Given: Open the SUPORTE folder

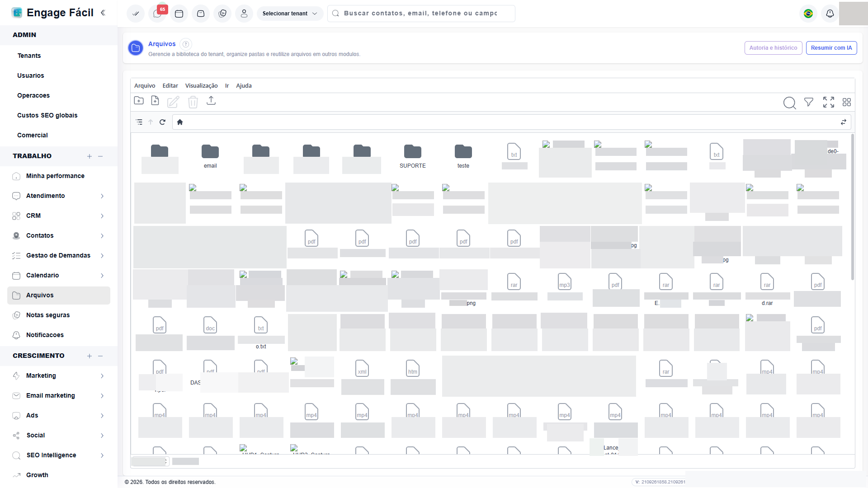Looking at the screenshot, I should click(413, 156).
